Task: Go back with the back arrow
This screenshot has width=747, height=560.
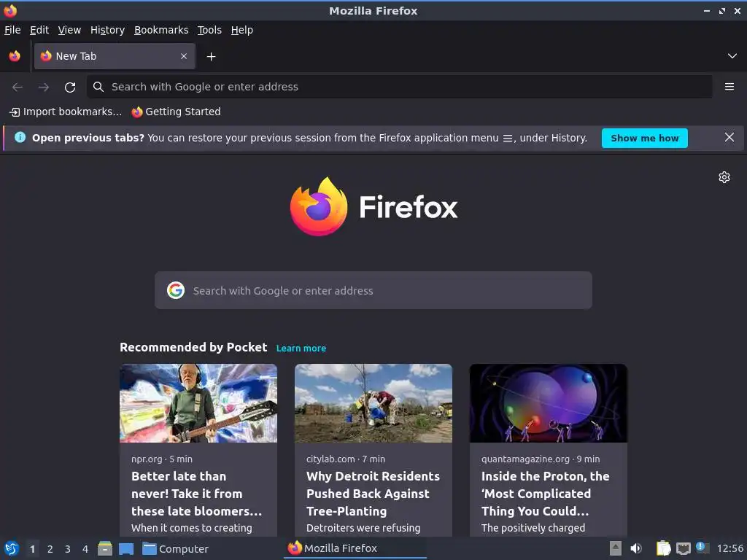Action: (18, 87)
